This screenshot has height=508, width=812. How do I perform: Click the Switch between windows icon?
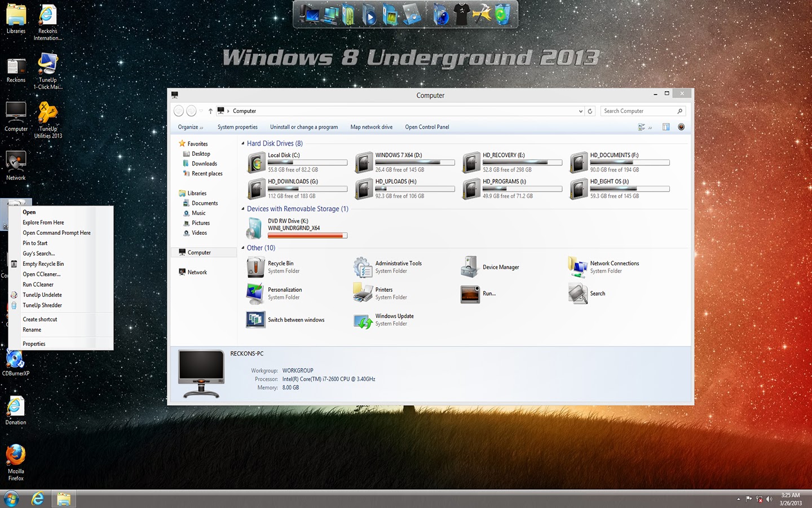click(x=255, y=320)
